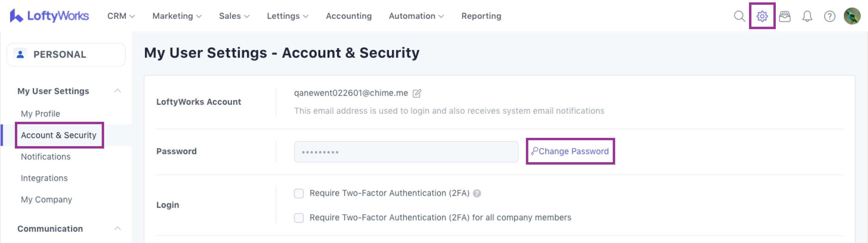
Task: Open the CRM dropdown menu
Action: (x=121, y=16)
